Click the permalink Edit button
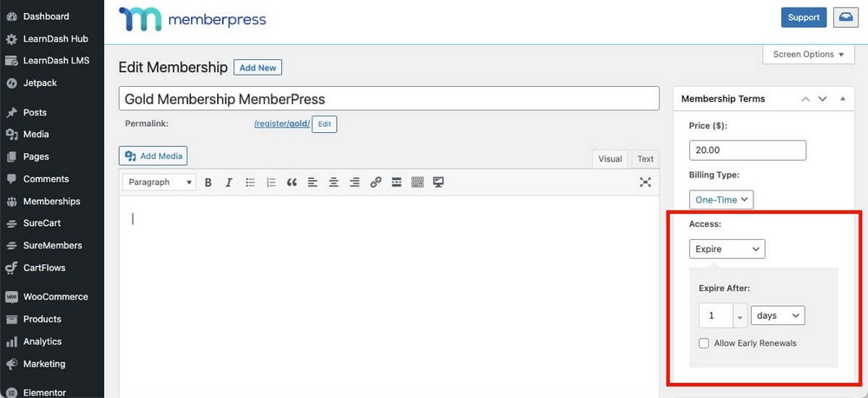This screenshot has height=398, width=868. coord(325,124)
